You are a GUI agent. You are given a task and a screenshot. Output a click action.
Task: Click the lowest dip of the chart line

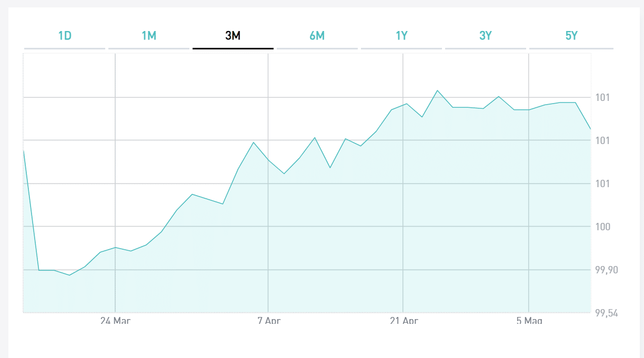(x=69, y=275)
